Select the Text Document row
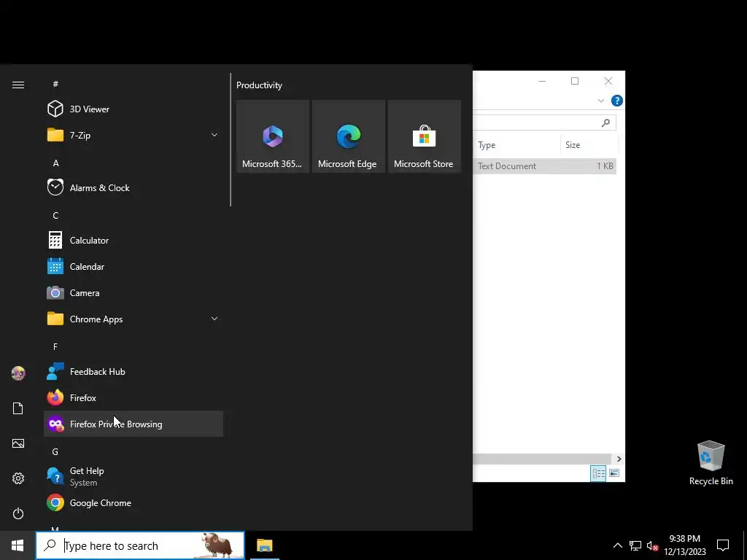This screenshot has width=747, height=560. point(544,166)
